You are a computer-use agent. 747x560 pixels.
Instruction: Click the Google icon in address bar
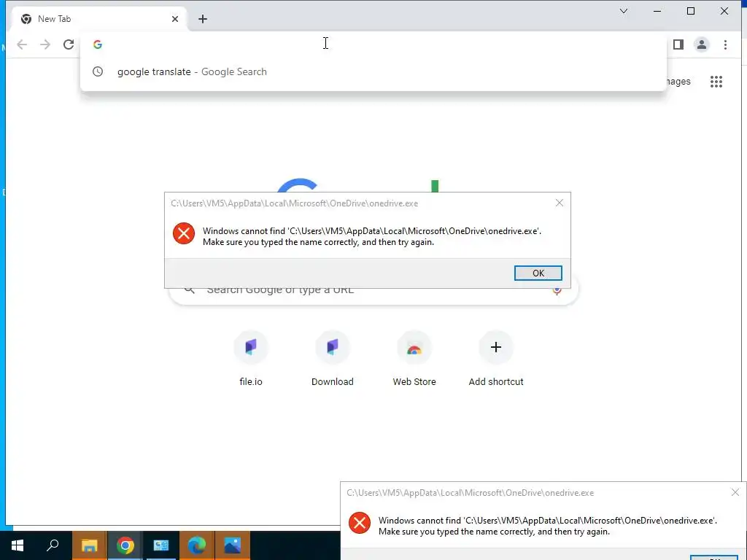98,44
